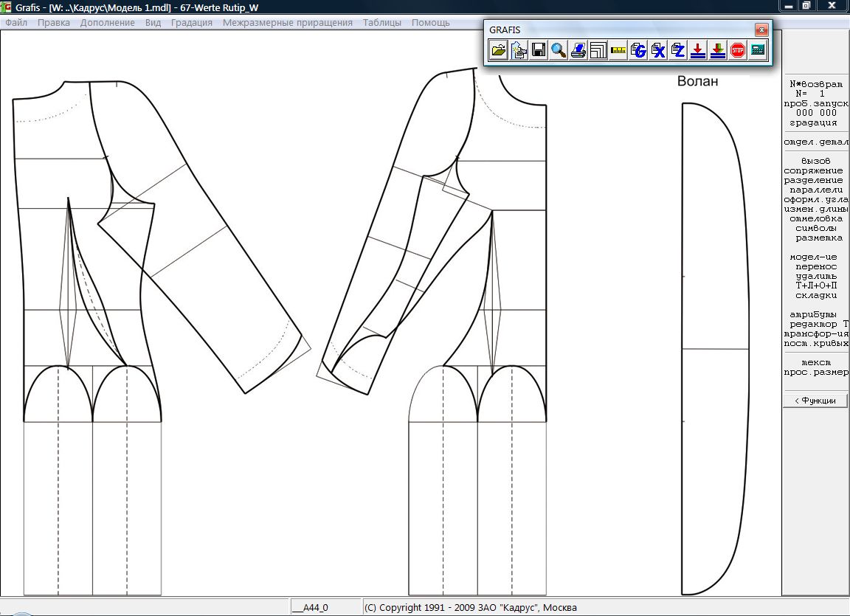The height and width of the screenshot is (616, 850).
Task: Select Т+Л+О+П function
Action: coord(816,285)
